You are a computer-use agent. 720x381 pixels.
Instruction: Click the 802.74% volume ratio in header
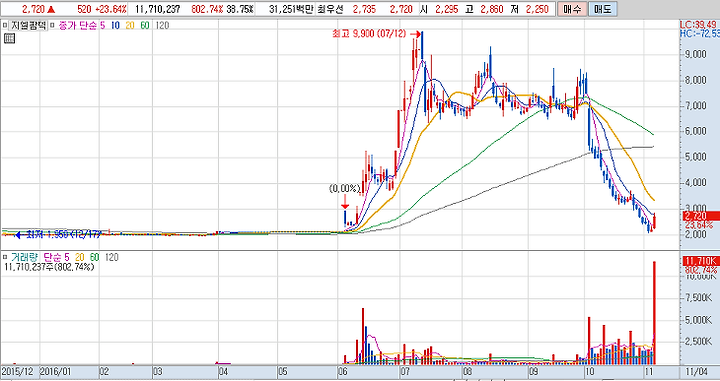tap(206, 9)
